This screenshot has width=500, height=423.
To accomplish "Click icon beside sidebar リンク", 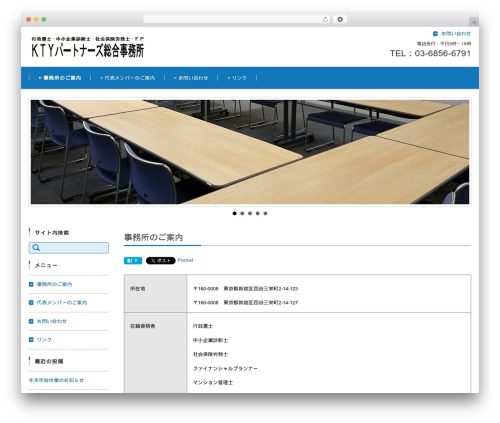I will click(31, 340).
